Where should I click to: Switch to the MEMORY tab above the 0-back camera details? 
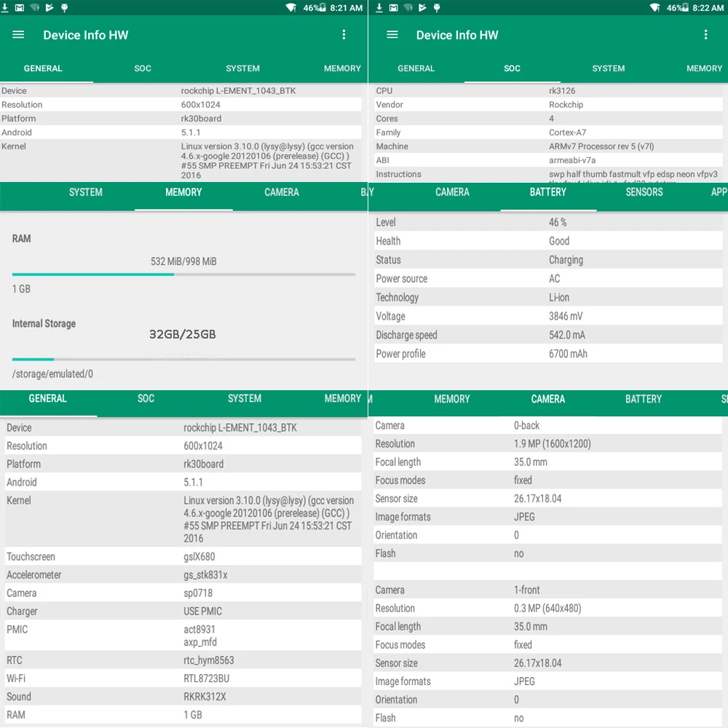tap(452, 399)
